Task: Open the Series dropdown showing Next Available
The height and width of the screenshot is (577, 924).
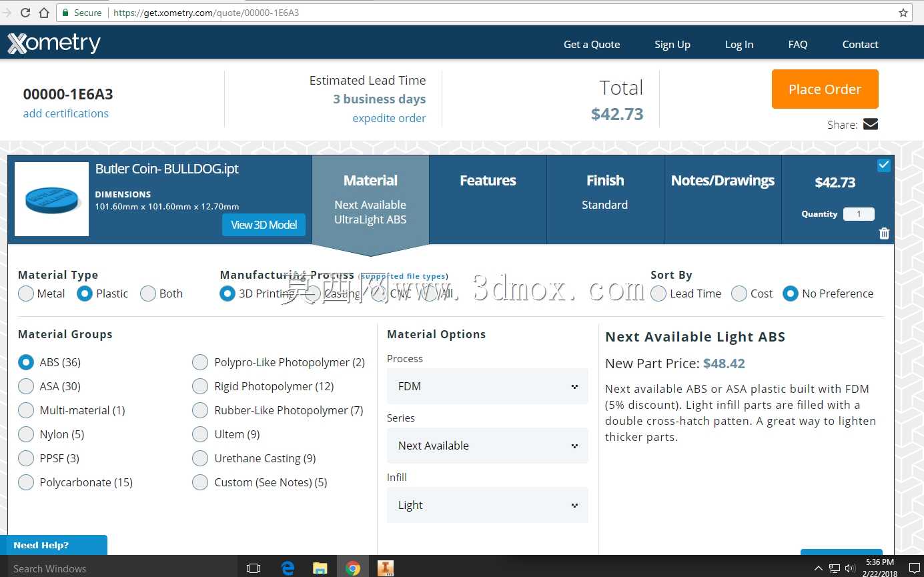Action: [488, 446]
